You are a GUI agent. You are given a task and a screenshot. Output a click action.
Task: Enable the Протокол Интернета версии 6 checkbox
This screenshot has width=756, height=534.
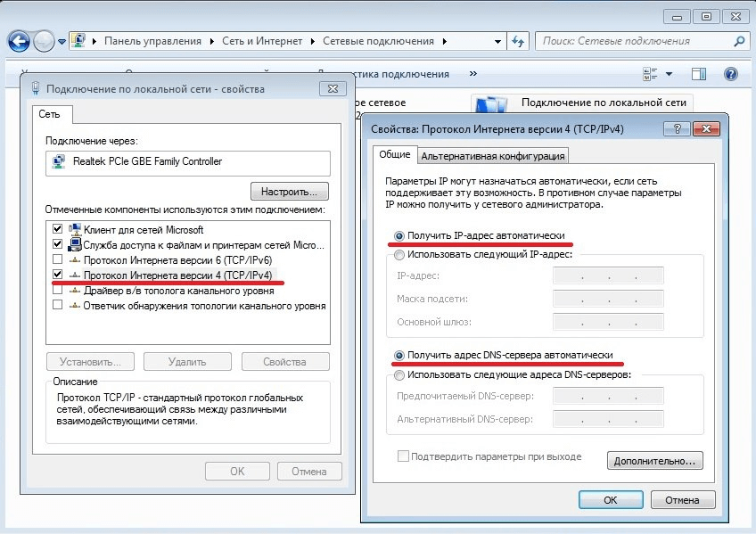coord(58,259)
